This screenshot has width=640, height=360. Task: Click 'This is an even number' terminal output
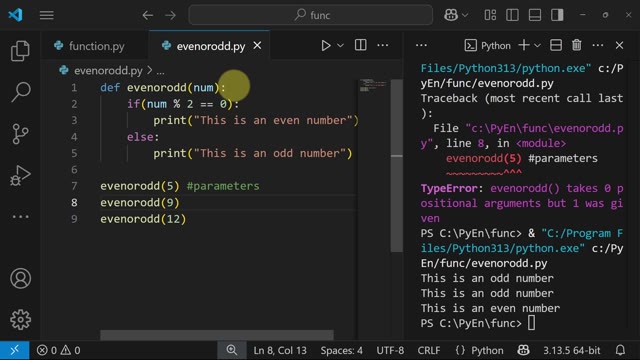coord(490,308)
